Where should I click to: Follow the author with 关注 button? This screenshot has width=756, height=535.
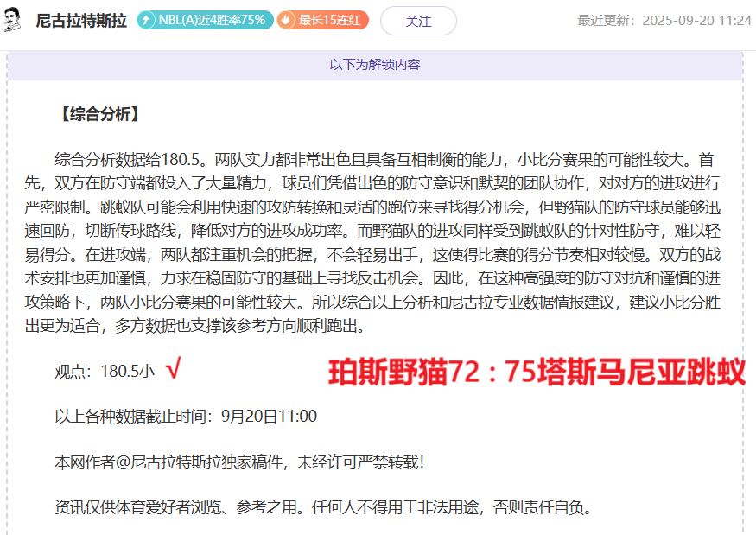tap(418, 21)
